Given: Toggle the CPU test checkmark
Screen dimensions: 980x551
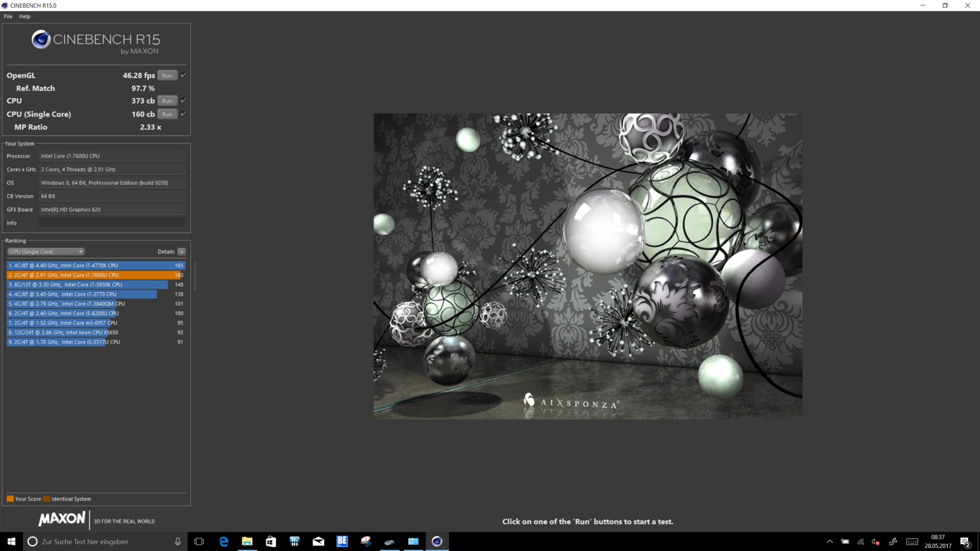Looking at the screenshot, I should [x=183, y=101].
